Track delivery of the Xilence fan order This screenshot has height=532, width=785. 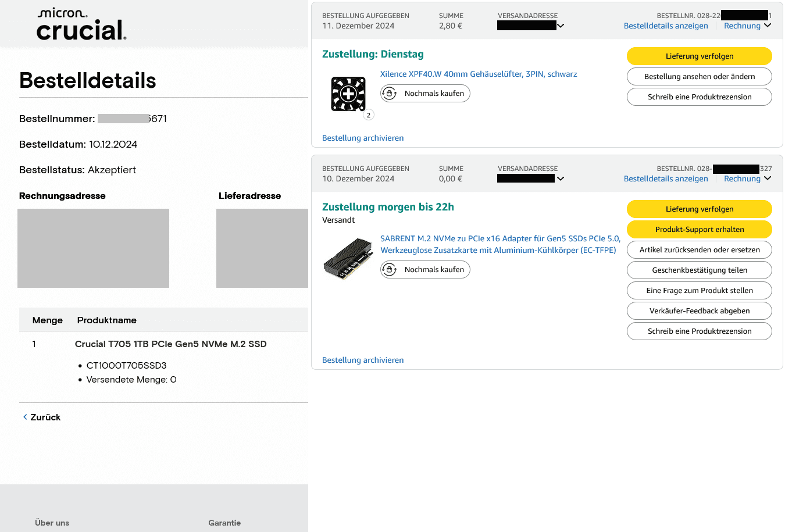coord(699,56)
